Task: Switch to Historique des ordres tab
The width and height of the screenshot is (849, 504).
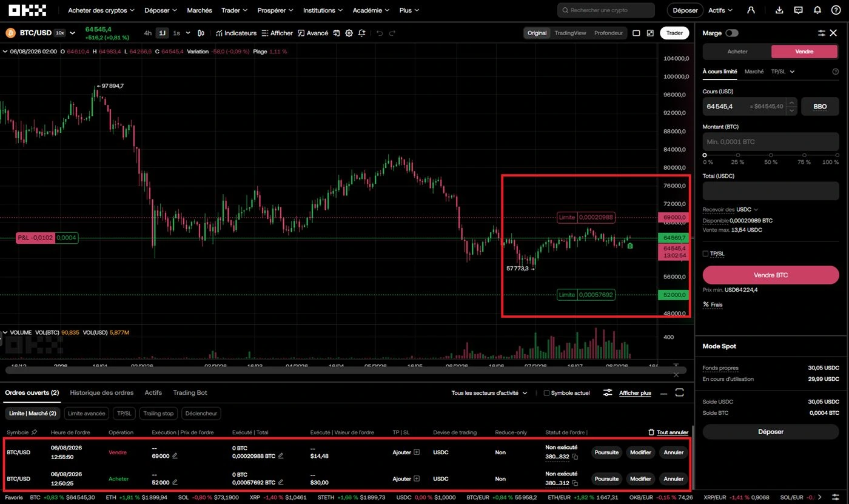Action: (102, 393)
